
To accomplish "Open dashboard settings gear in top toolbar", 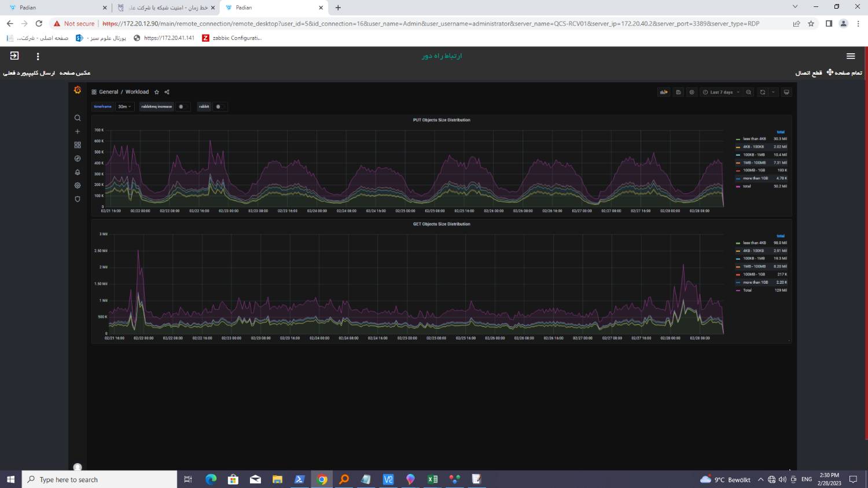I will coord(692,92).
